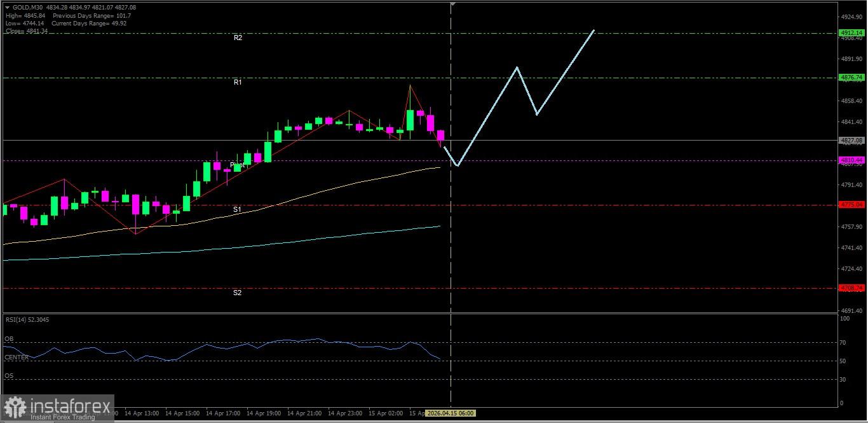Click the CENTER level label in RSI
868x423 pixels.
pyautogui.click(x=17, y=357)
